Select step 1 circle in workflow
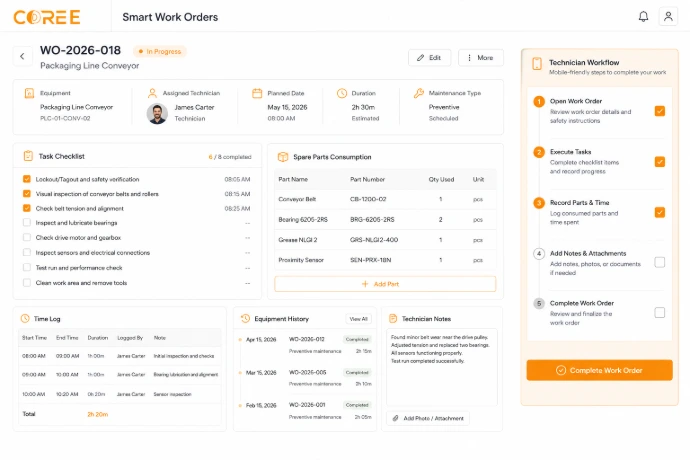Viewport: 690px width, 460px height. click(x=539, y=102)
